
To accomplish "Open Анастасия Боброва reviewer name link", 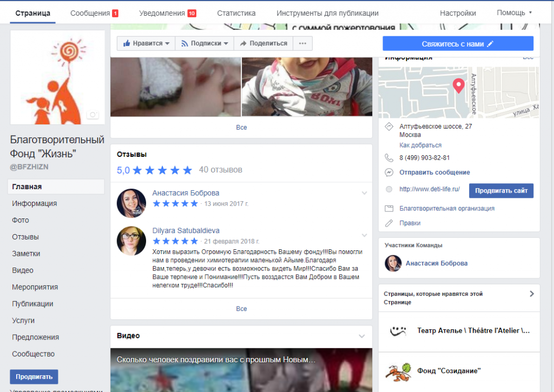I will (x=186, y=193).
